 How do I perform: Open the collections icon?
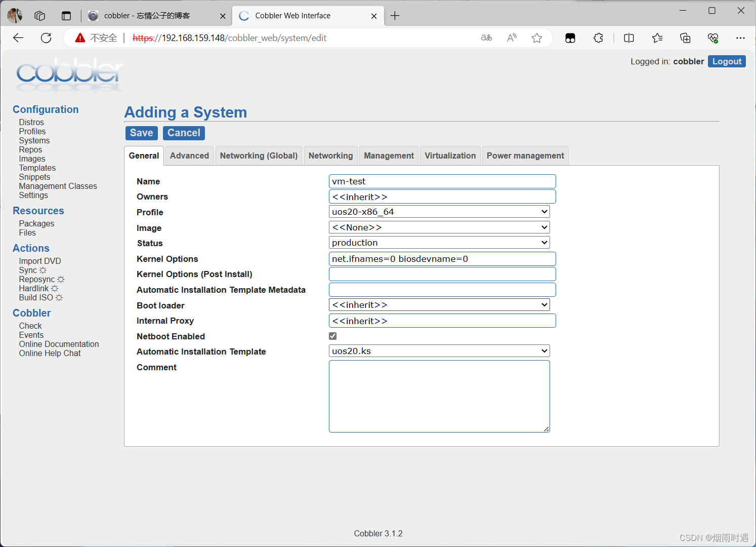[x=685, y=38]
